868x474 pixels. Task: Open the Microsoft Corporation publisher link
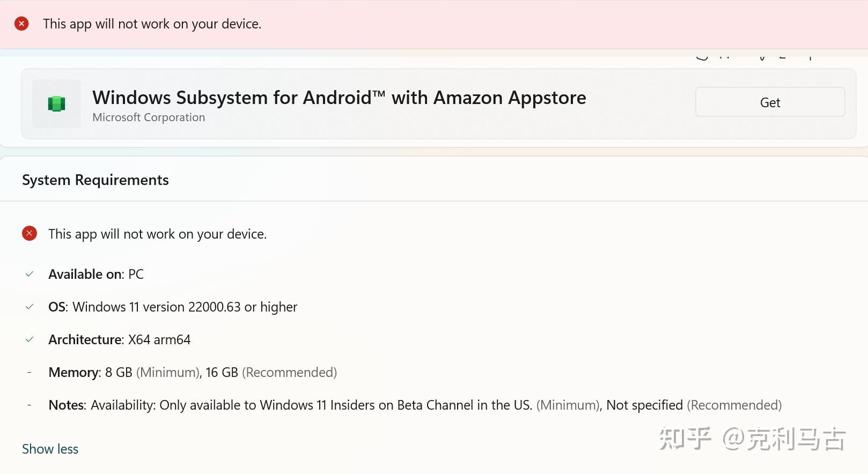point(149,117)
